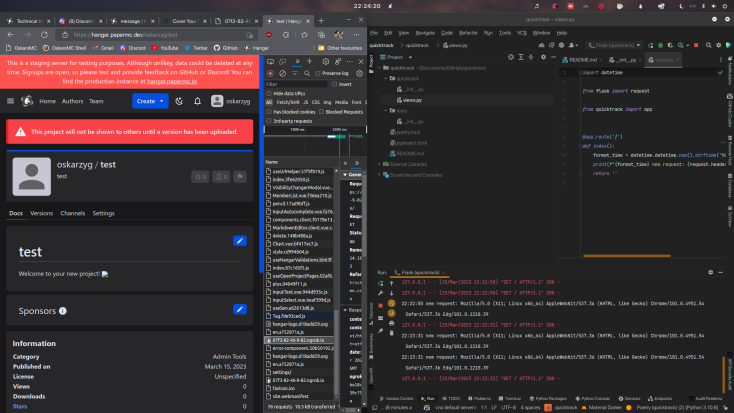Screen dimensions: 734x413
Task: Open the VCS menu
Action: point(522,33)
